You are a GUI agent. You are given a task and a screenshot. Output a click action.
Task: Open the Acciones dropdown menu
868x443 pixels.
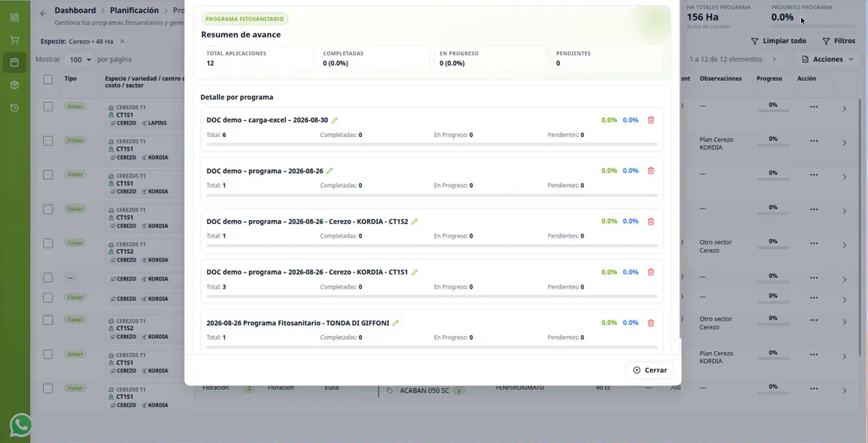[x=828, y=59]
